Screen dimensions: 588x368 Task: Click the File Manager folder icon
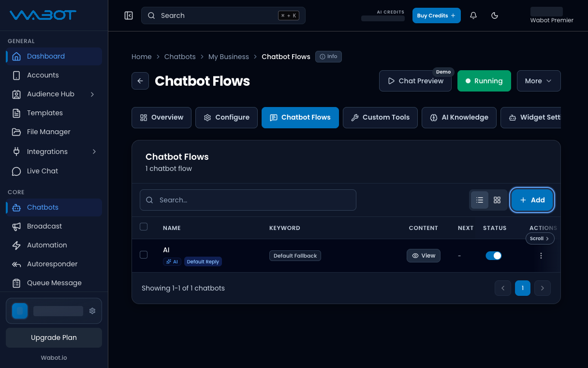pyautogui.click(x=16, y=132)
